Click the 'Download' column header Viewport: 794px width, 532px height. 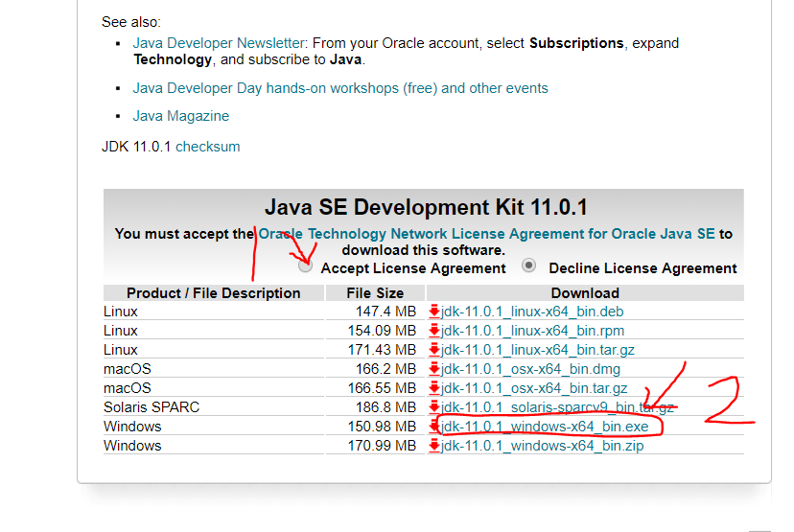pyautogui.click(x=585, y=293)
